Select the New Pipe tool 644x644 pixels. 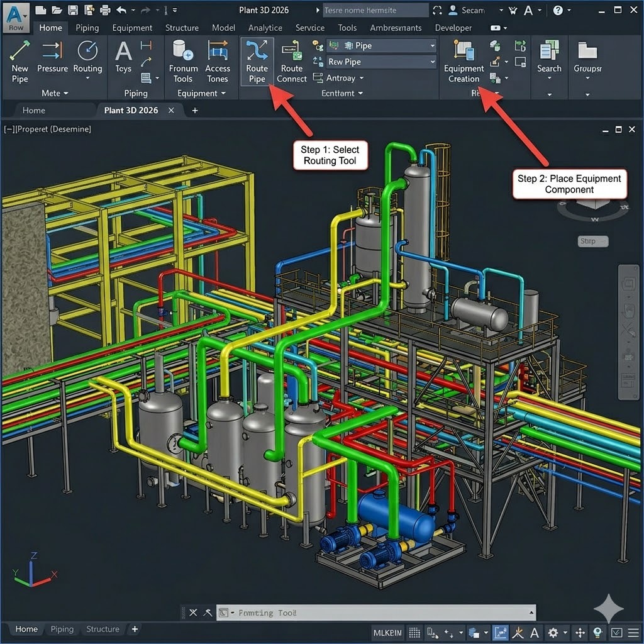pyautogui.click(x=19, y=62)
